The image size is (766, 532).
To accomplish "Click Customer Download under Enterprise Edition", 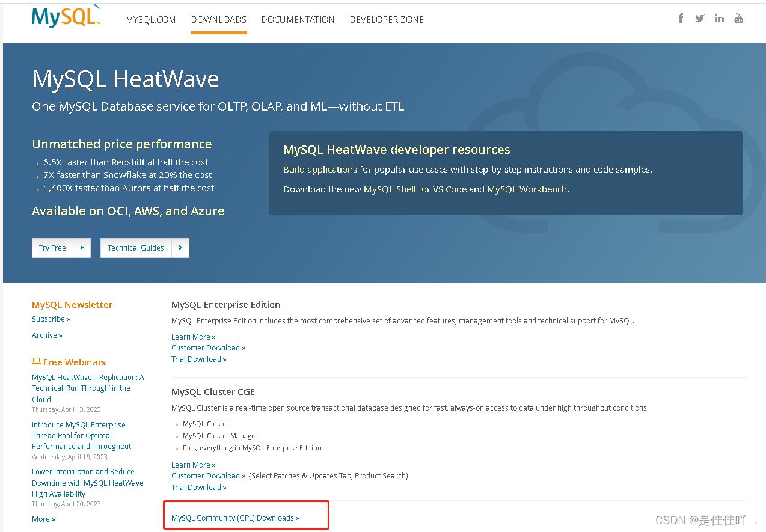I will pos(208,348).
